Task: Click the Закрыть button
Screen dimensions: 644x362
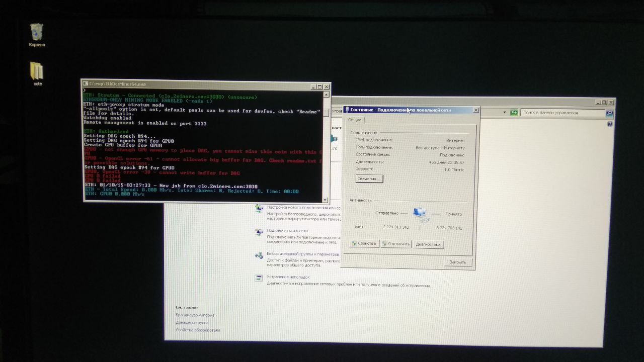Action: [x=457, y=262]
